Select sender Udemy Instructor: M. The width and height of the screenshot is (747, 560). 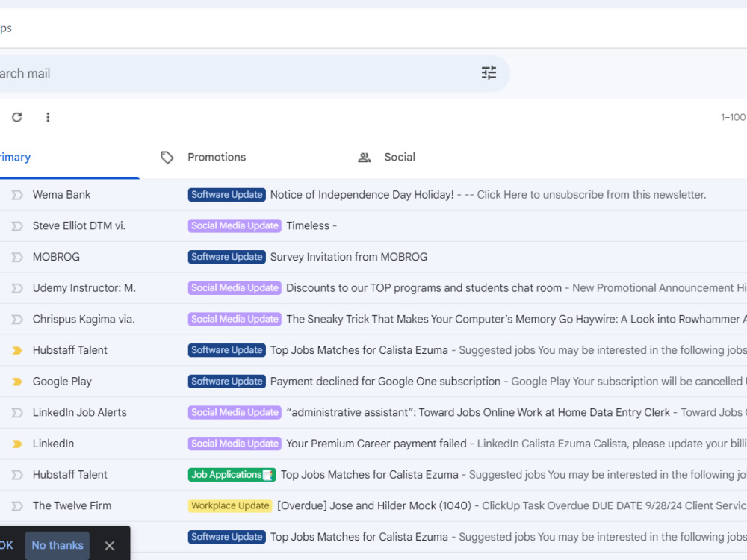click(x=84, y=288)
